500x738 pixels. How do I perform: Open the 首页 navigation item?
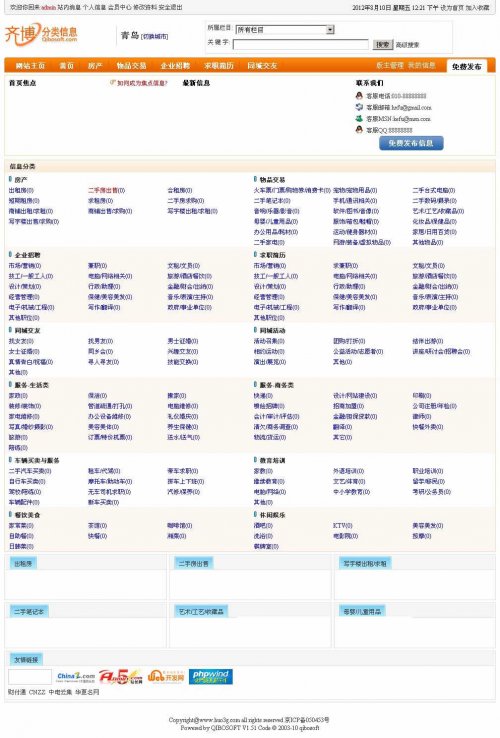click(x=66, y=65)
